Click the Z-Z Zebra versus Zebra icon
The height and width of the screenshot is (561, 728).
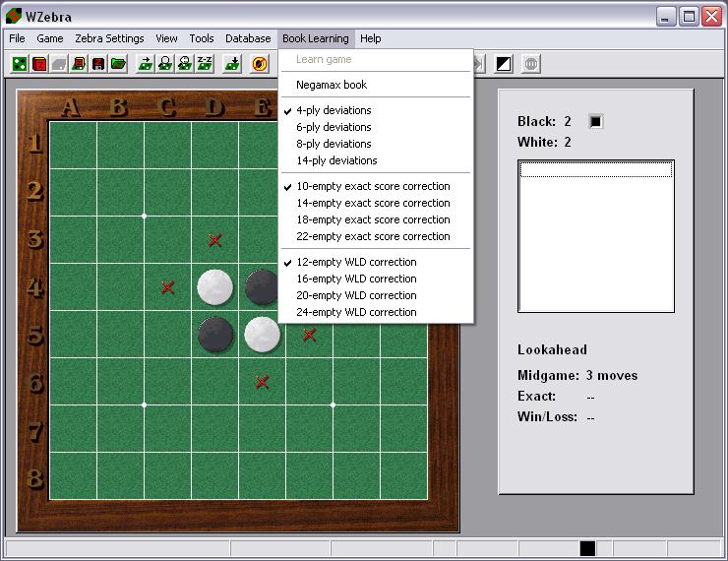[x=205, y=64]
